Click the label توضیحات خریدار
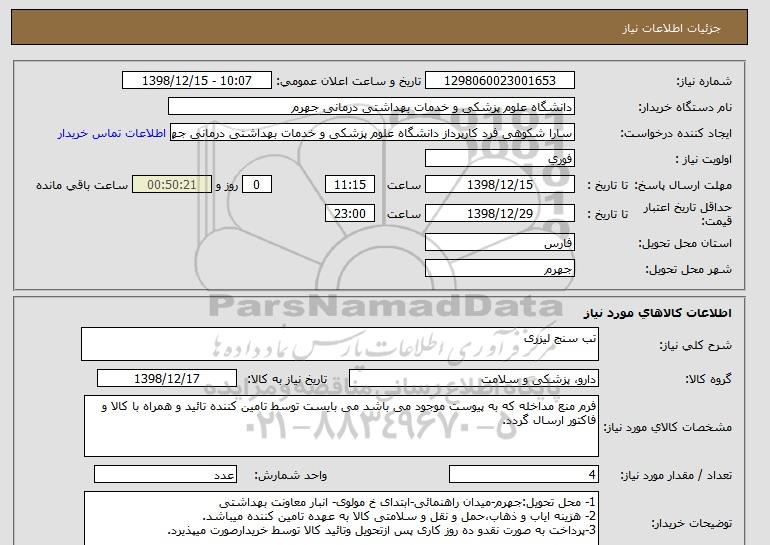The image size is (770, 545). click(x=691, y=523)
